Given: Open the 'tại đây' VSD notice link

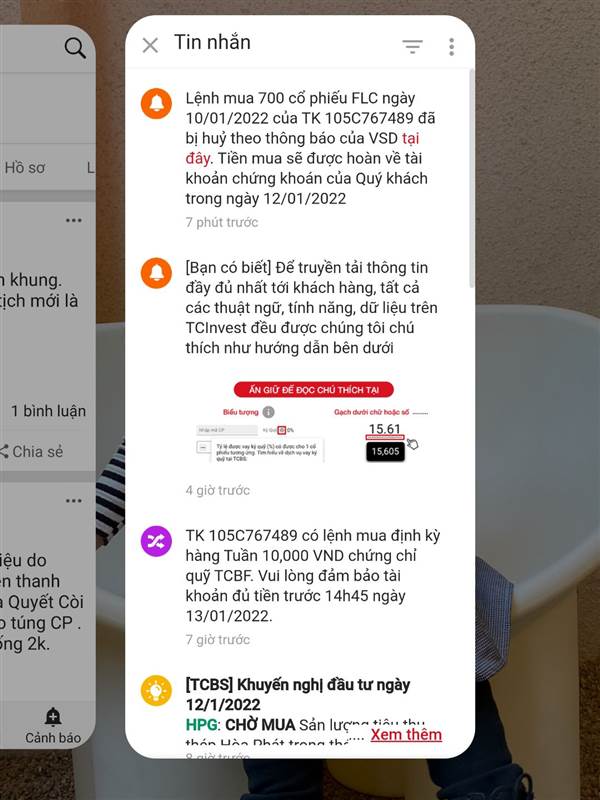Looking at the screenshot, I should (303, 148).
